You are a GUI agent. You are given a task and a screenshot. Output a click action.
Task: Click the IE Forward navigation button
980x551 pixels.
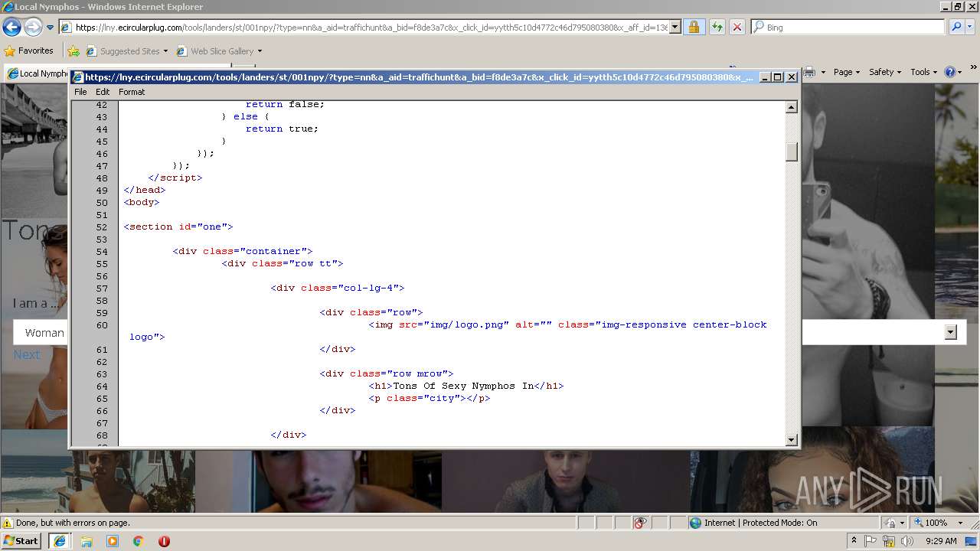click(x=33, y=28)
